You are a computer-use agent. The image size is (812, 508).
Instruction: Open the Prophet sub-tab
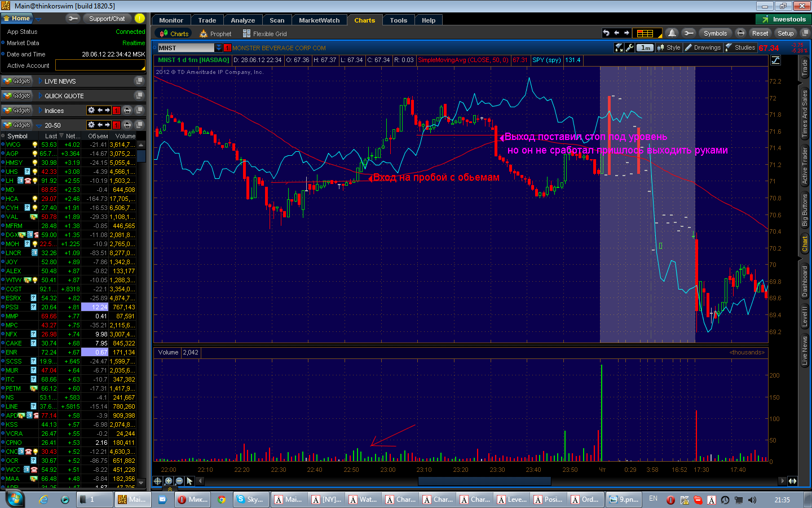point(215,34)
